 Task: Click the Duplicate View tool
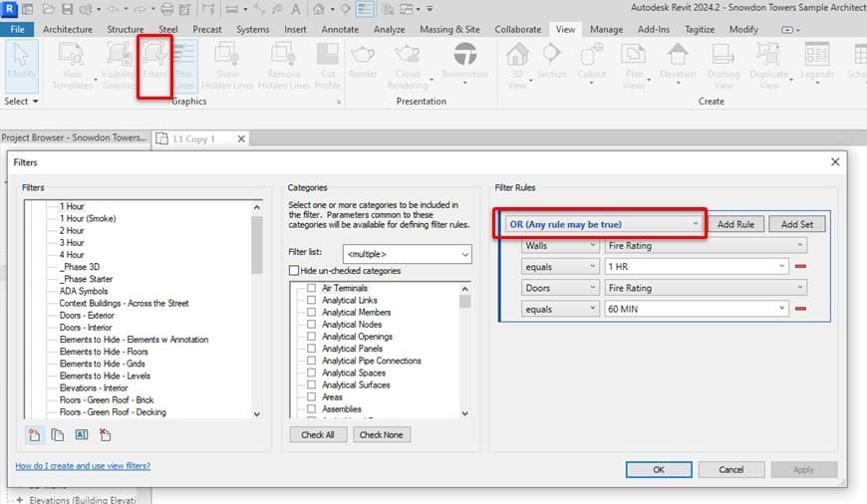coord(768,67)
